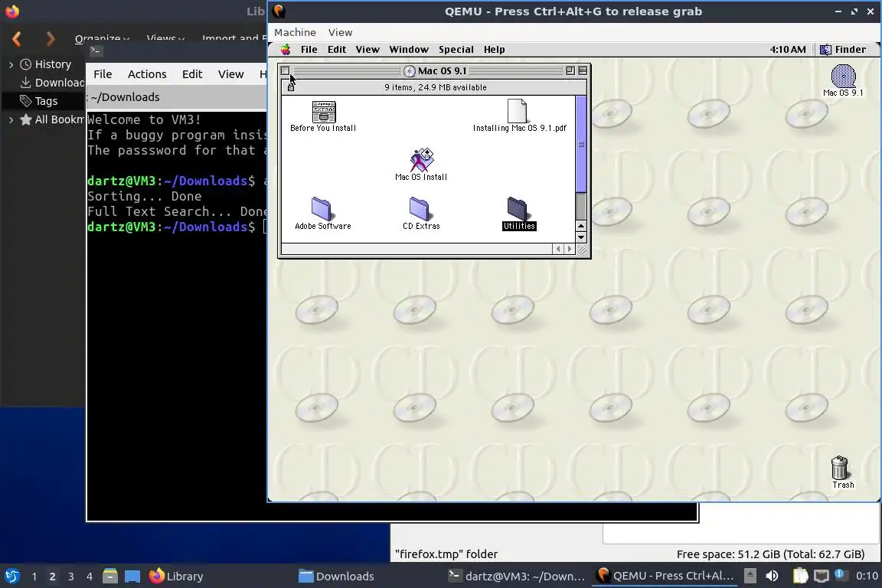This screenshot has width=882, height=588.
Task: Open terminal Edit menu
Action: tap(192, 74)
